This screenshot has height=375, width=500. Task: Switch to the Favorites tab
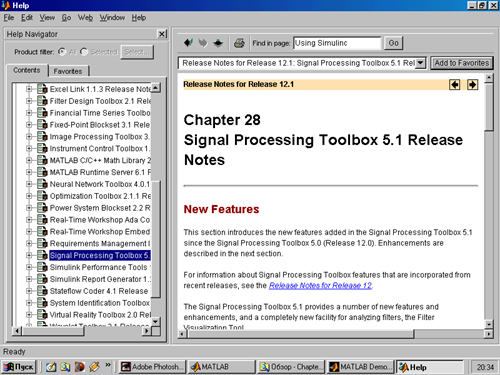[x=68, y=71]
